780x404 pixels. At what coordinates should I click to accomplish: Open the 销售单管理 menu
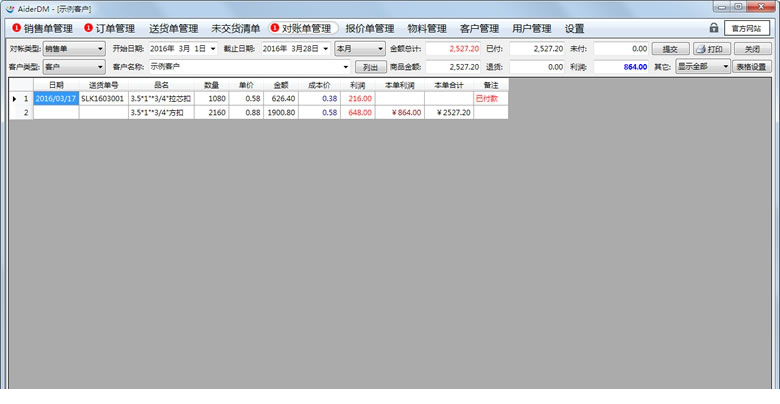(x=43, y=28)
